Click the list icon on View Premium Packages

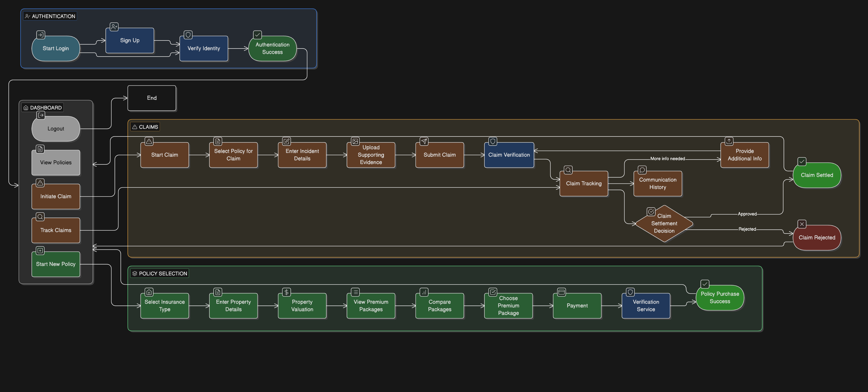click(356, 292)
